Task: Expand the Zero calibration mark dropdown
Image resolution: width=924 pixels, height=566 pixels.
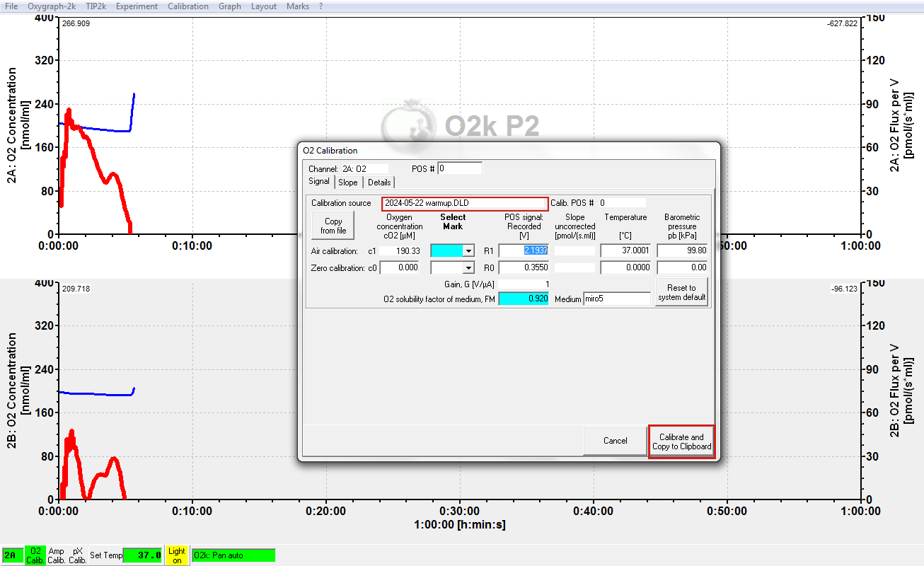Action: pyautogui.click(x=468, y=267)
